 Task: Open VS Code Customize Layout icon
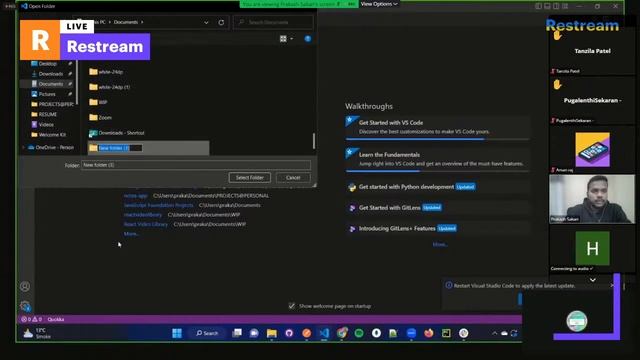[565, 6]
